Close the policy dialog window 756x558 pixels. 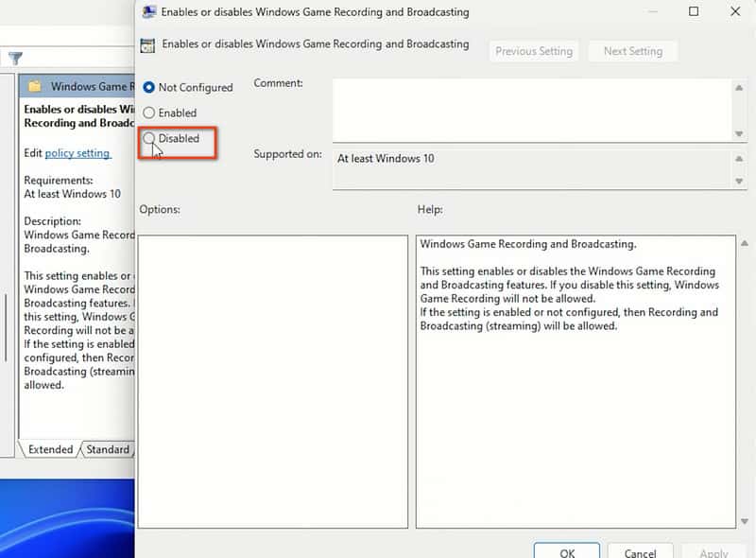tap(735, 11)
